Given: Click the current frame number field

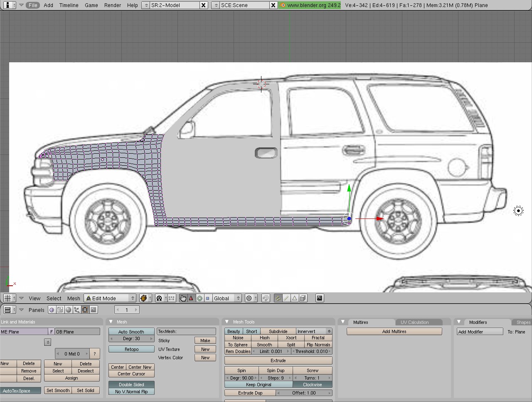Looking at the screenshot, I should point(126,310).
